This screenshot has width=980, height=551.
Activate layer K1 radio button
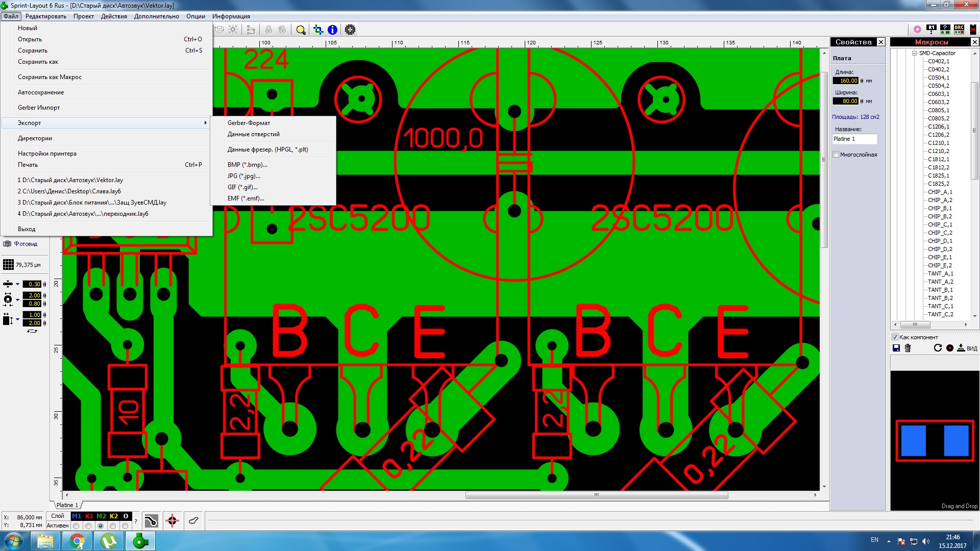(x=88, y=526)
